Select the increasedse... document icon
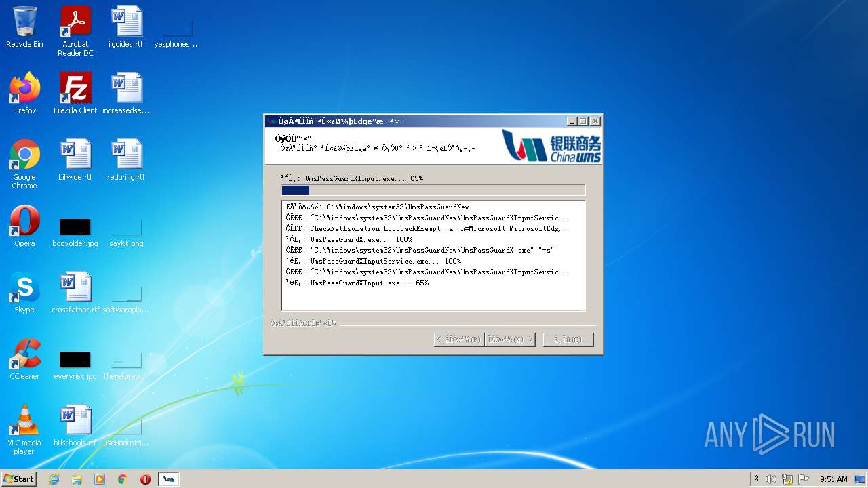The width and height of the screenshot is (868, 488). [126, 94]
